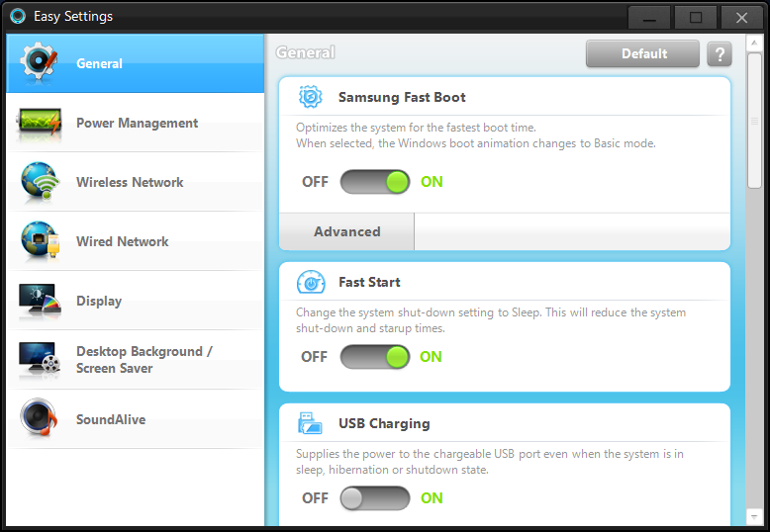
Task: Open the Power Management tab label
Action: (137, 123)
